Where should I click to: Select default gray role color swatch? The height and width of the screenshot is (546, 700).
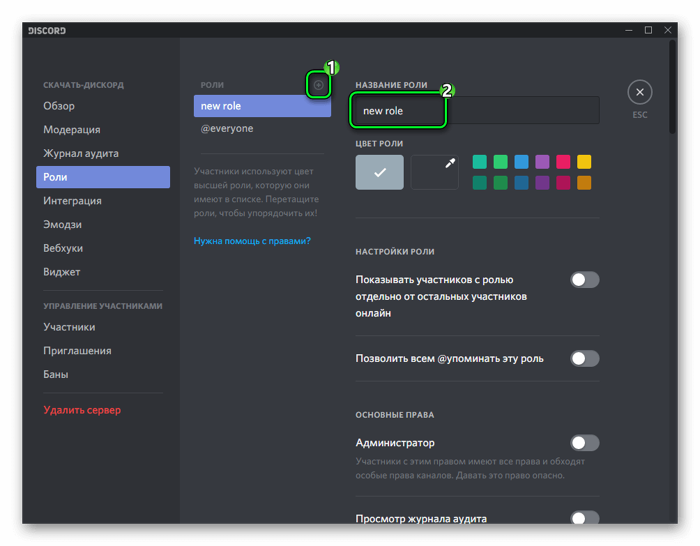[379, 172]
